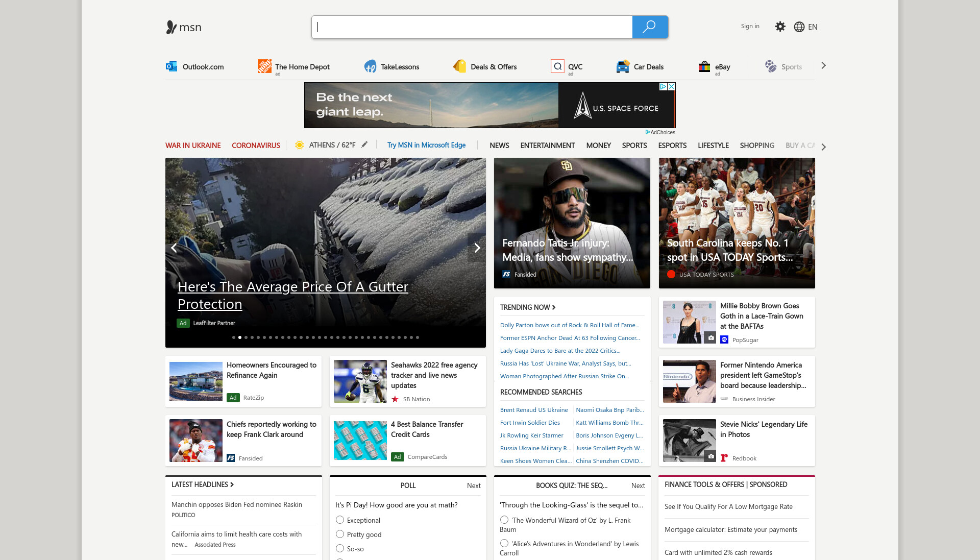
Task: Open the ESPORTS tab
Action: coord(672,145)
